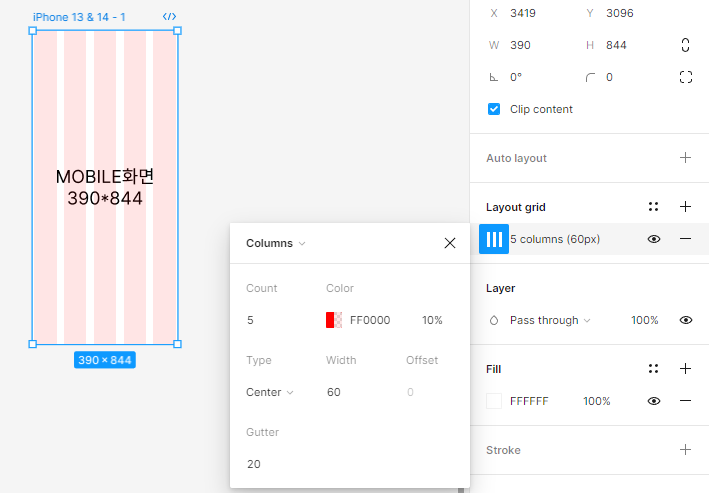Edit the Y position field 3096
This screenshot has height=493, width=709.
pyautogui.click(x=619, y=13)
